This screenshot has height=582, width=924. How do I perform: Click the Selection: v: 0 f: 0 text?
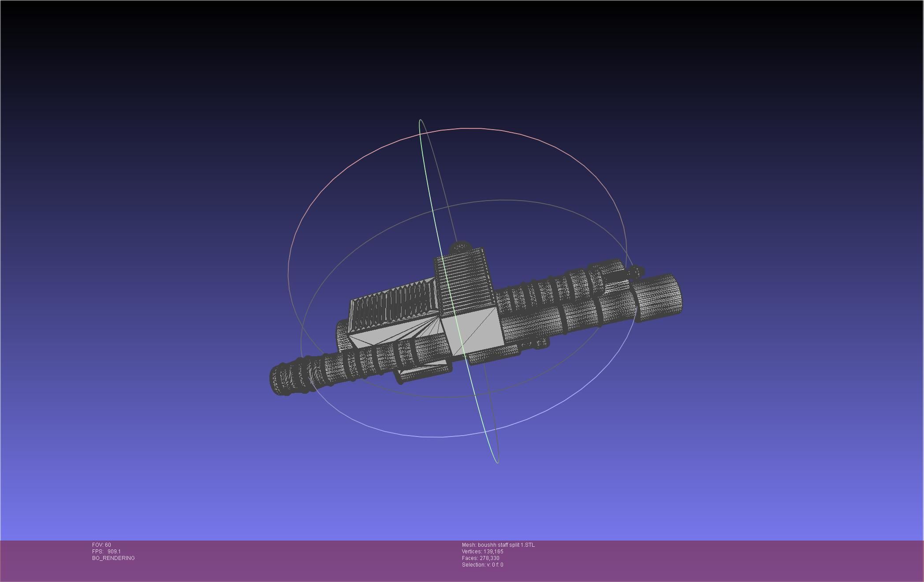[x=482, y=565]
